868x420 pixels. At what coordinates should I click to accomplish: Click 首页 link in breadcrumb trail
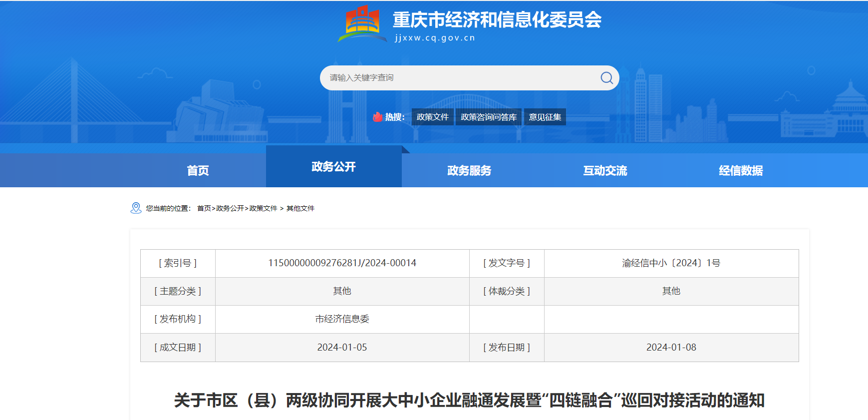[x=204, y=208]
